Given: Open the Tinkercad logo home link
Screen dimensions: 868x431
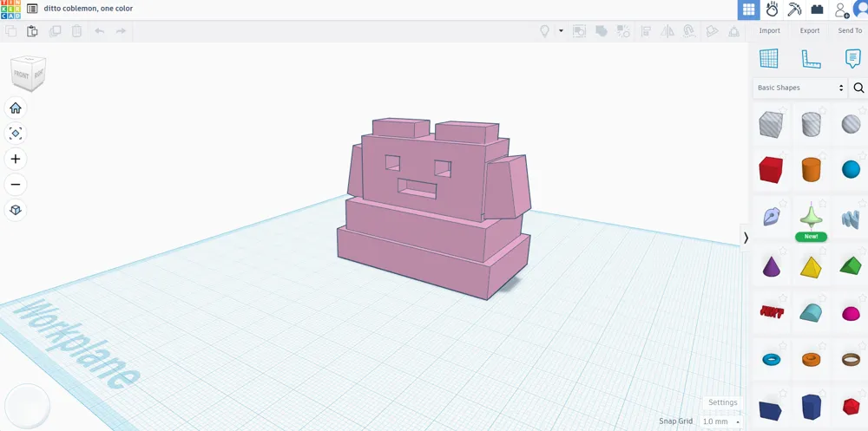Looking at the screenshot, I should click(x=10, y=9).
